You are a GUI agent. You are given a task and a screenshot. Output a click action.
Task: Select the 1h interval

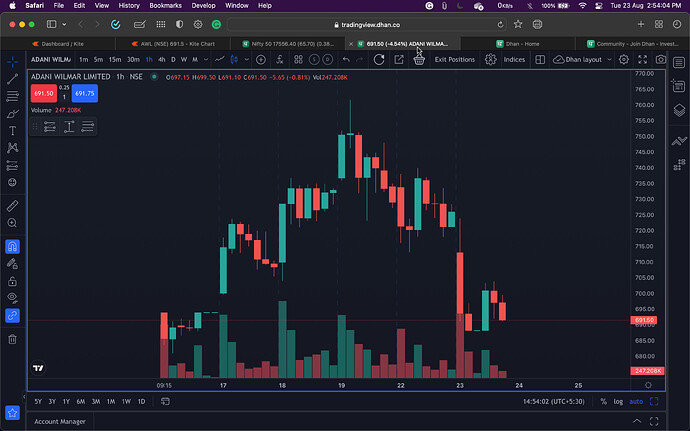click(149, 59)
